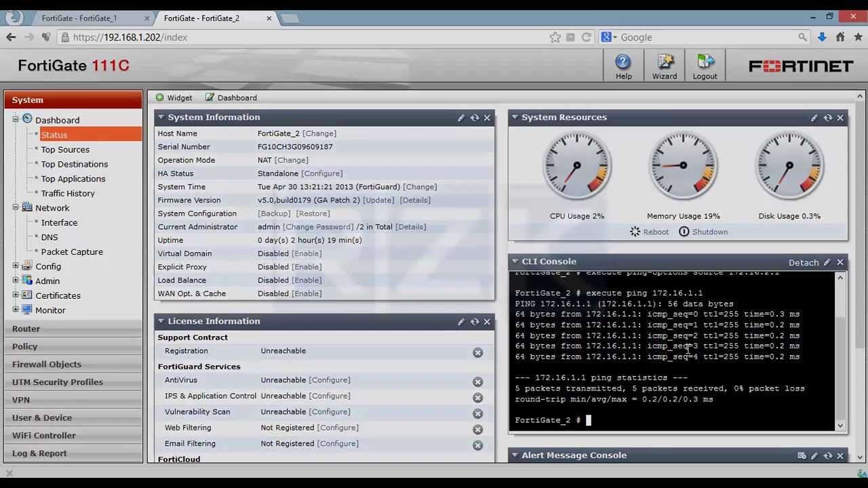Refresh the License Information widget

click(475, 322)
